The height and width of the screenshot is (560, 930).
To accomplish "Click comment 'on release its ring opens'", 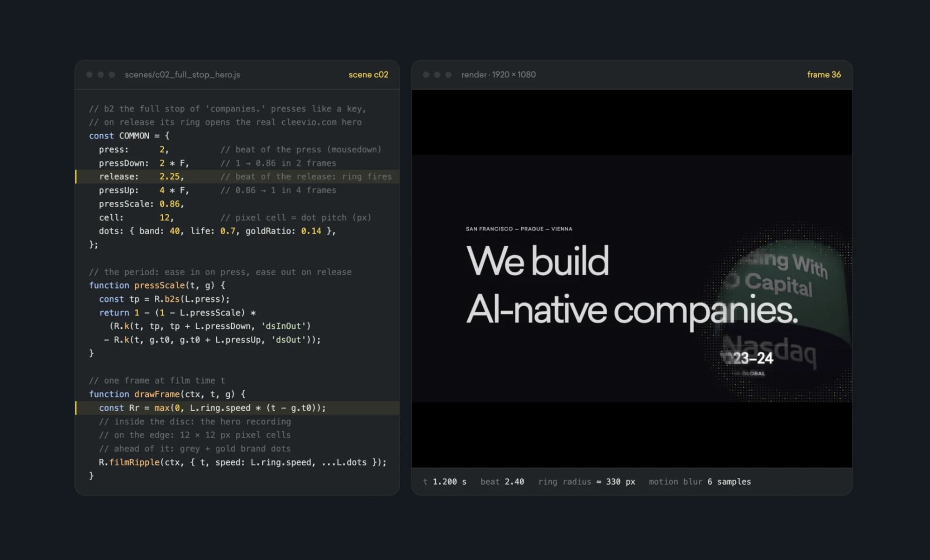I will [225, 122].
